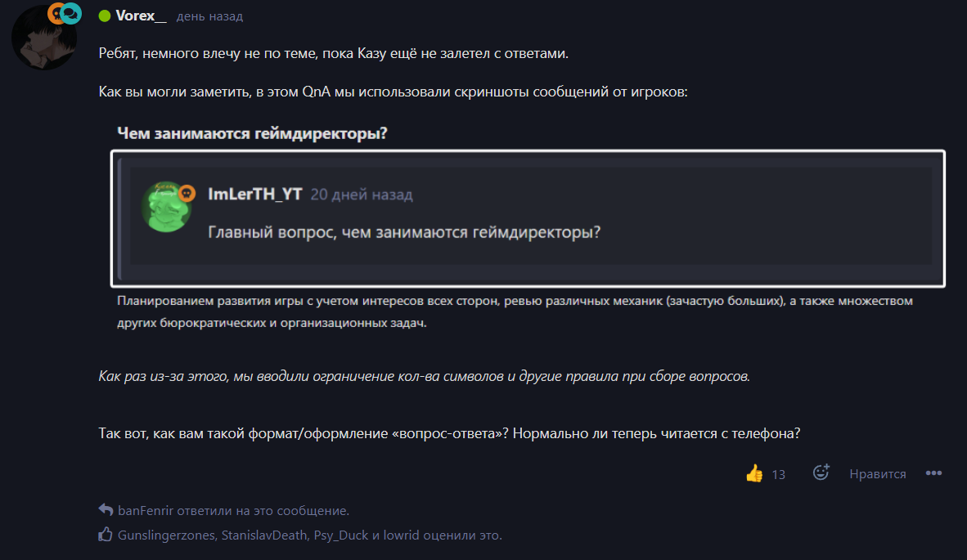This screenshot has height=560, width=967.
Task: Click ImLerTH_YT green avatar in screenshot
Action: tap(166, 208)
